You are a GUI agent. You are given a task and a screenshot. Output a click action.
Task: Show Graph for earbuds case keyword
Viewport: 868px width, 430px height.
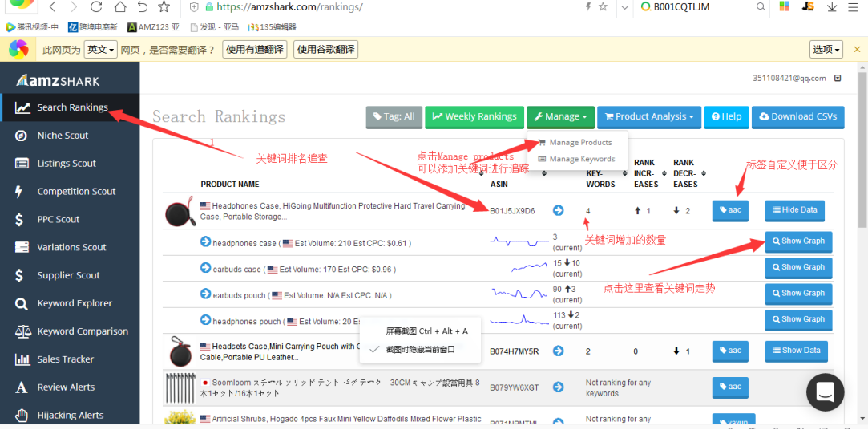click(x=798, y=268)
